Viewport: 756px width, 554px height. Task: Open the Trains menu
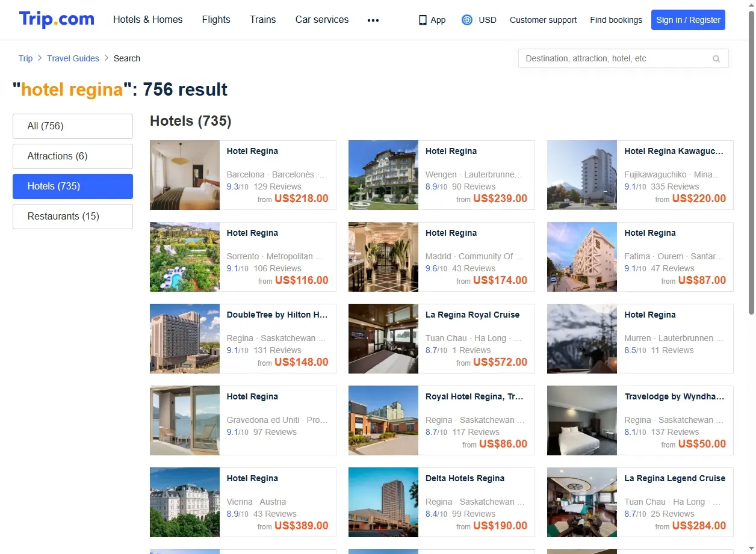click(263, 19)
